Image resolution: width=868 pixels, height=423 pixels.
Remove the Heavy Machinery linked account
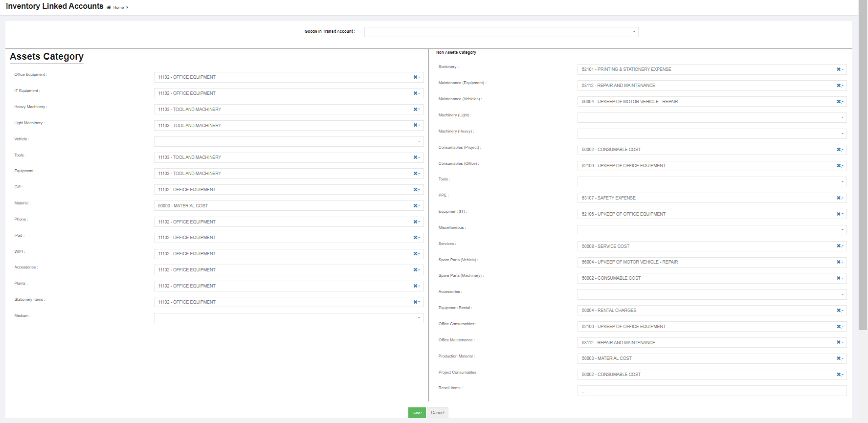coord(415,110)
